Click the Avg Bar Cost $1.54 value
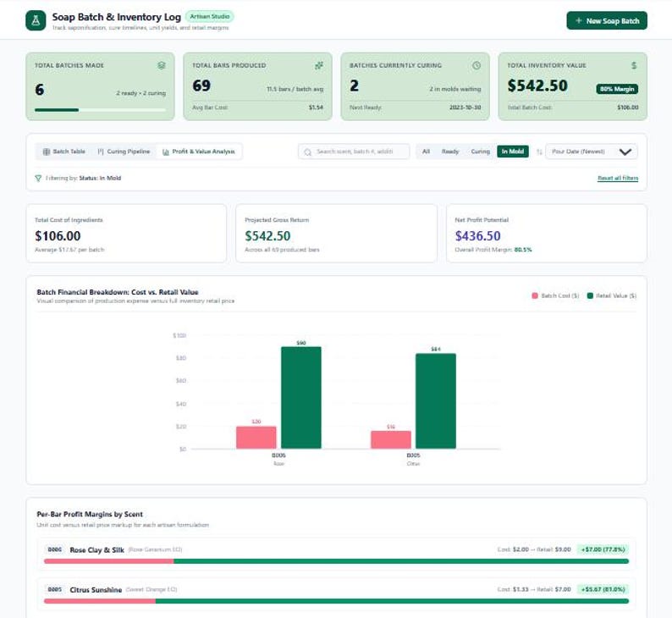 [316, 108]
